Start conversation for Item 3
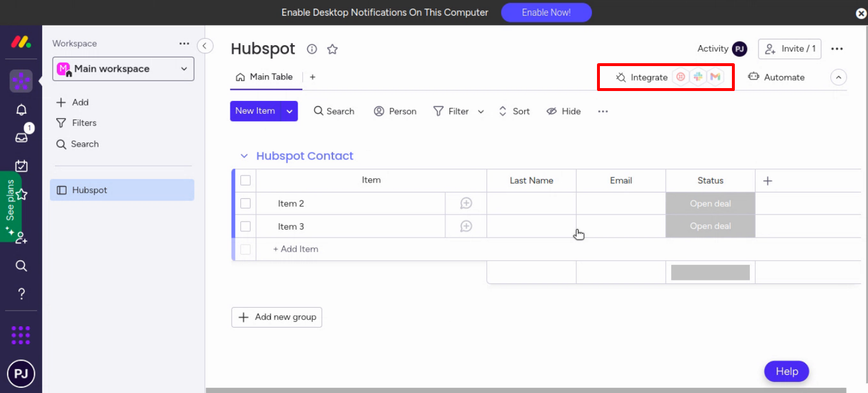 pyautogui.click(x=466, y=226)
